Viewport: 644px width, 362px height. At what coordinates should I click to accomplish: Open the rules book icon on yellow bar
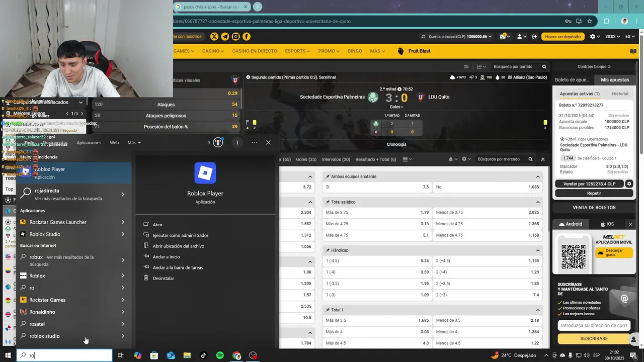coord(633,51)
